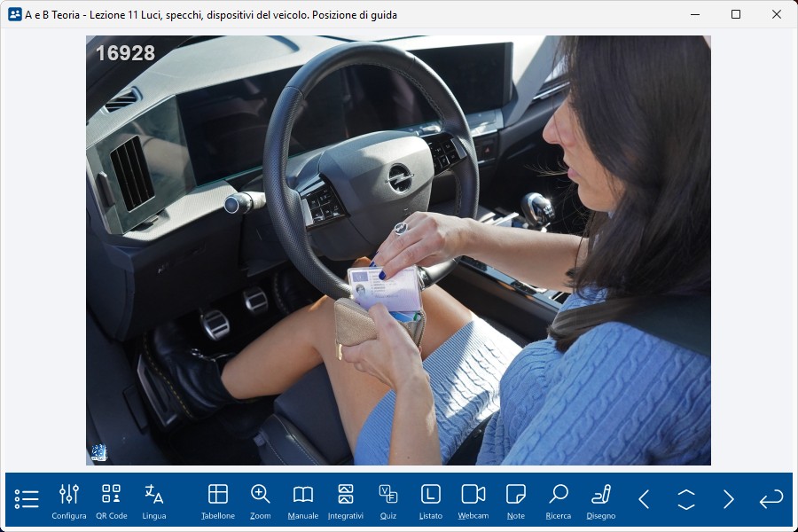Open the lesson list menu icon
The image size is (798, 532).
pyautogui.click(x=27, y=499)
